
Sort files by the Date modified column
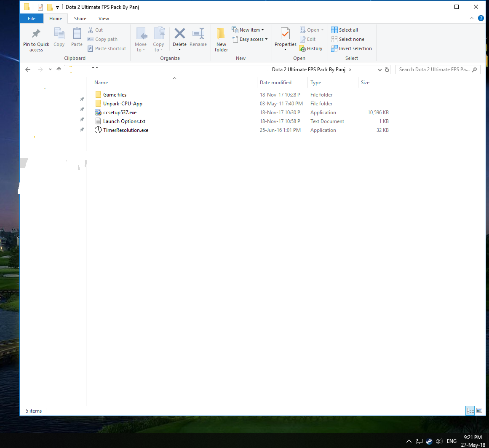click(275, 83)
